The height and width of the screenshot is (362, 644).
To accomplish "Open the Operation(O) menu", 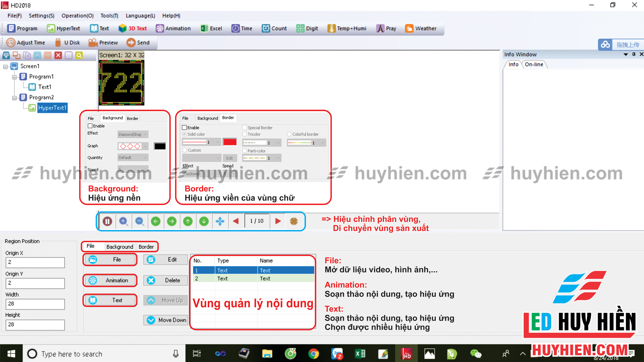I will [x=77, y=16].
